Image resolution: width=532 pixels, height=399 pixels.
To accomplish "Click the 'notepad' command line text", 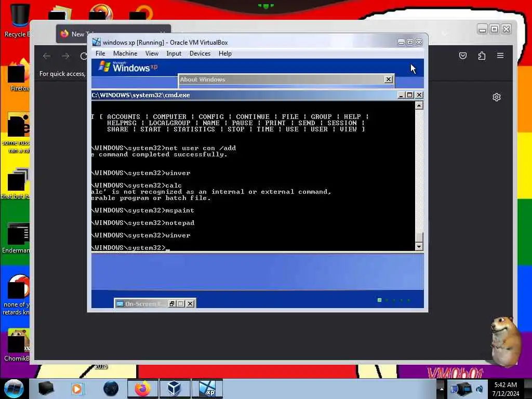I will coord(179,223).
